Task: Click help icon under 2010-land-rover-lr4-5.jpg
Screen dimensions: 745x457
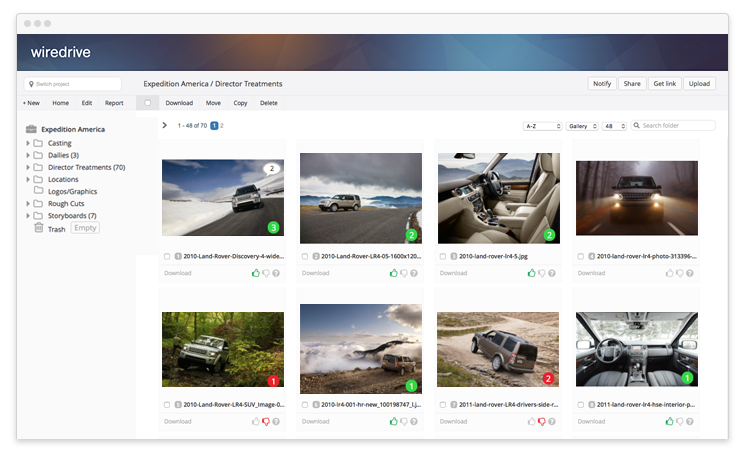Action: [551, 272]
